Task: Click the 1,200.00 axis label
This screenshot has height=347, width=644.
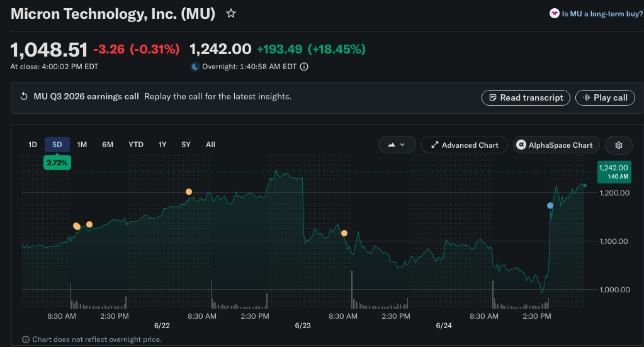Action: click(614, 193)
